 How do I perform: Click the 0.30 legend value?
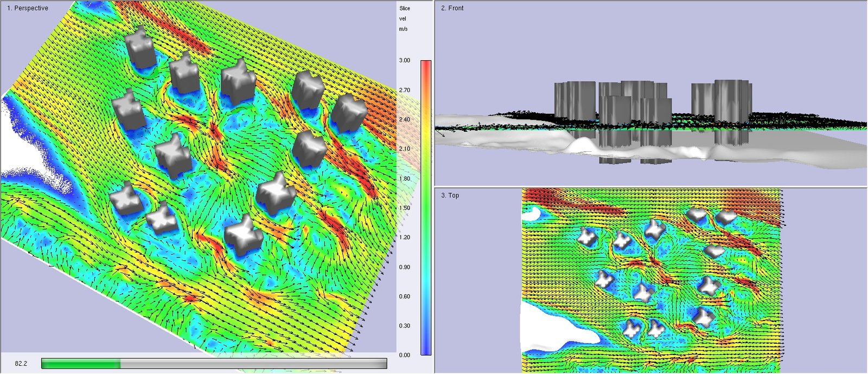405,326
